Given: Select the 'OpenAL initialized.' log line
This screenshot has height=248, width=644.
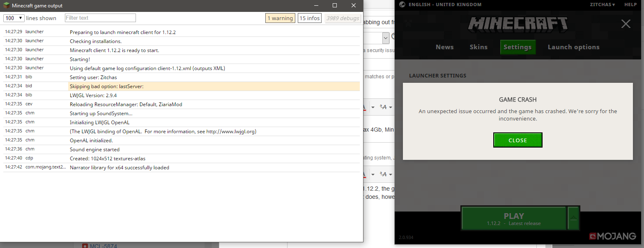Looking at the screenshot, I should pyautogui.click(x=182, y=140).
